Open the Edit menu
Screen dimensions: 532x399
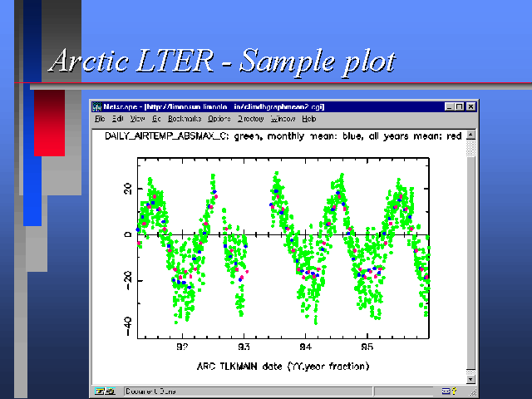[x=118, y=119]
